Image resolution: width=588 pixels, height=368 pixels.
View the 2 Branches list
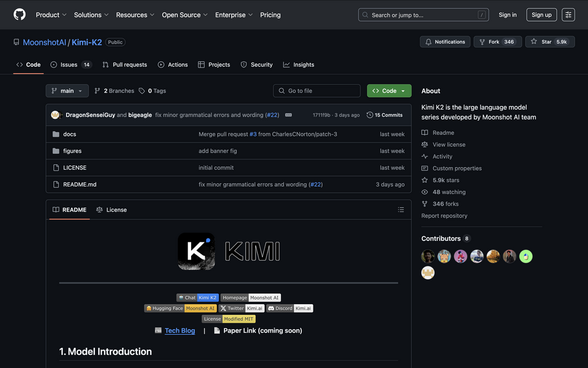click(x=114, y=91)
